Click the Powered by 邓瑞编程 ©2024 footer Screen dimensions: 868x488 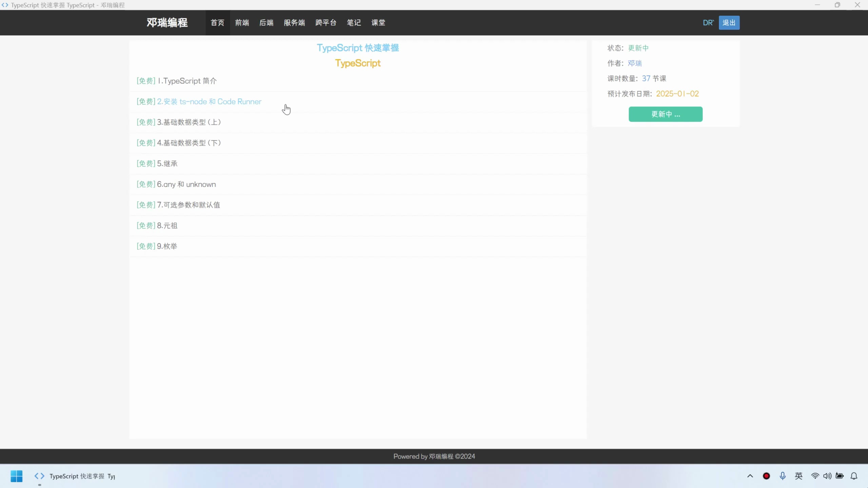click(x=434, y=456)
